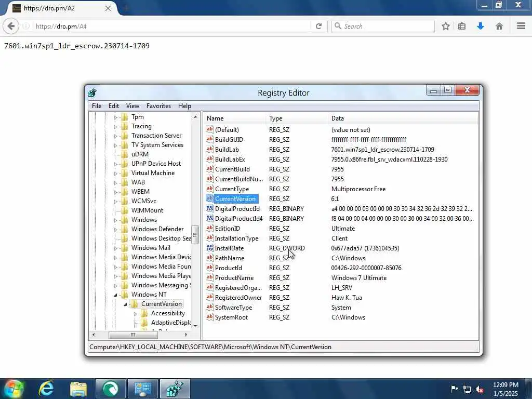The image size is (532, 399).
Task: Expand the Windows Mail key
Action: [x=115, y=248]
